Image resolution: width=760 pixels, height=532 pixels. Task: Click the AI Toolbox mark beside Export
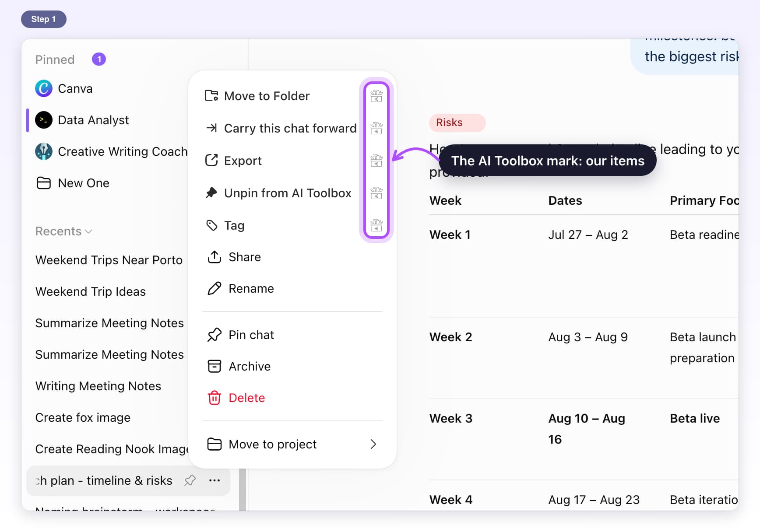coord(376,161)
